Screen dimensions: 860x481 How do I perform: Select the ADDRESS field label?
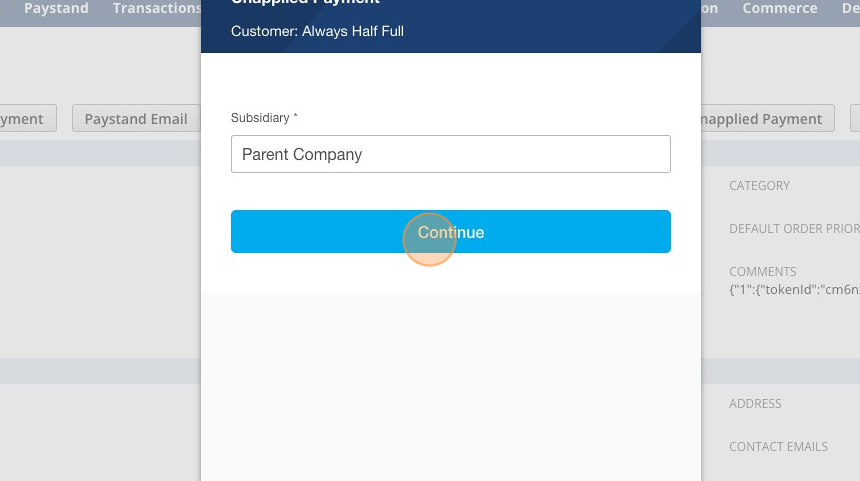pyautogui.click(x=755, y=404)
